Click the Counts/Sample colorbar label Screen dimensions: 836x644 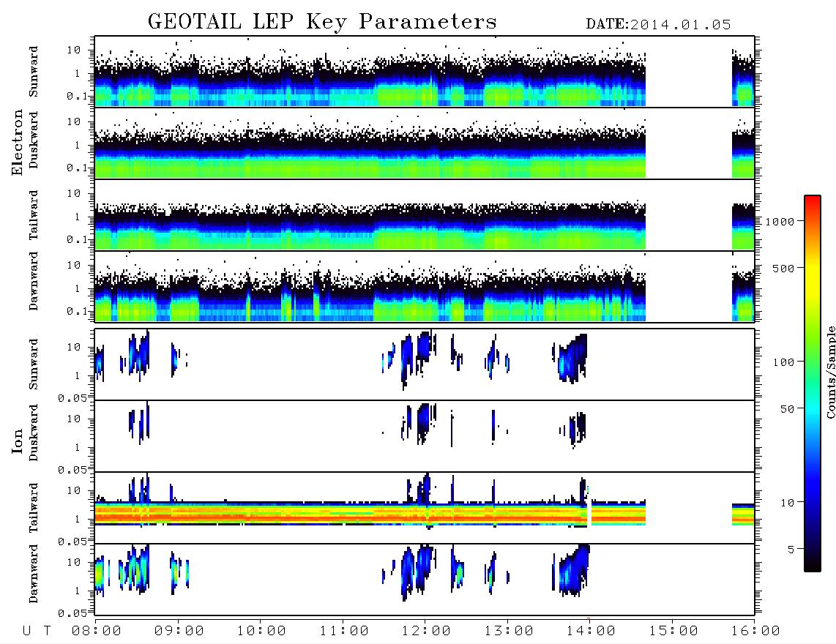[831, 372]
